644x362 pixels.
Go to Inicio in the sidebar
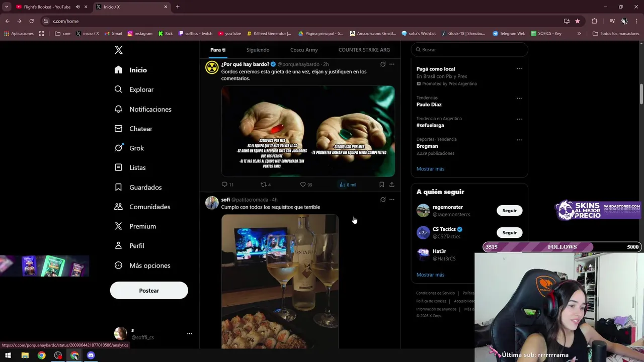131,70
